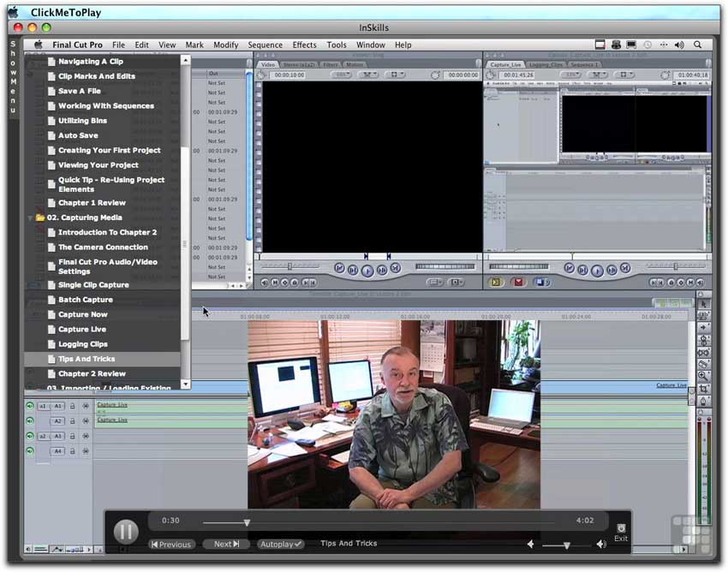Image resolution: width=728 pixels, height=572 pixels.
Task: Select the Pen tool in the tool palette
Action: (x=703, y=401)
